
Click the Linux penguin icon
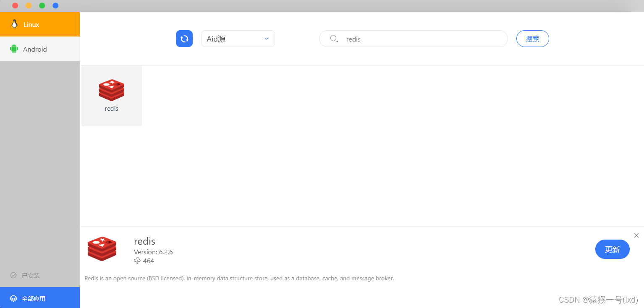14,24
